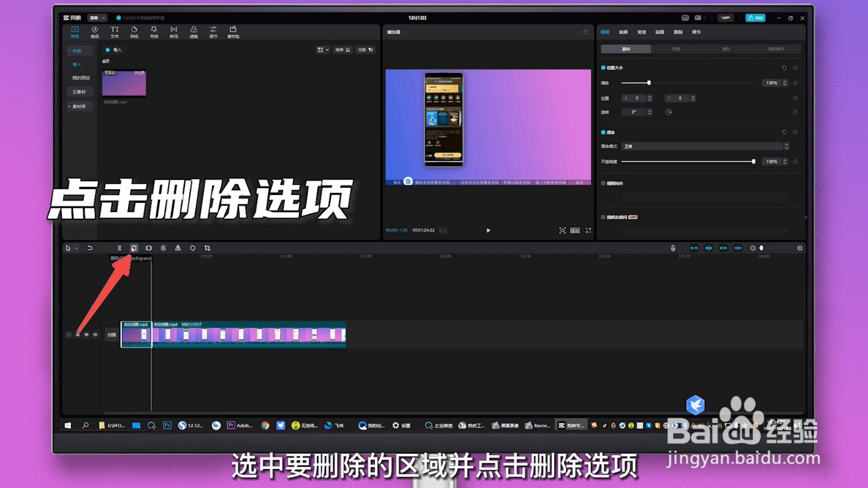The image size is (868, 488).
Task: Open the 贴纸 (stickers) panel
Action: click(134, 31)
